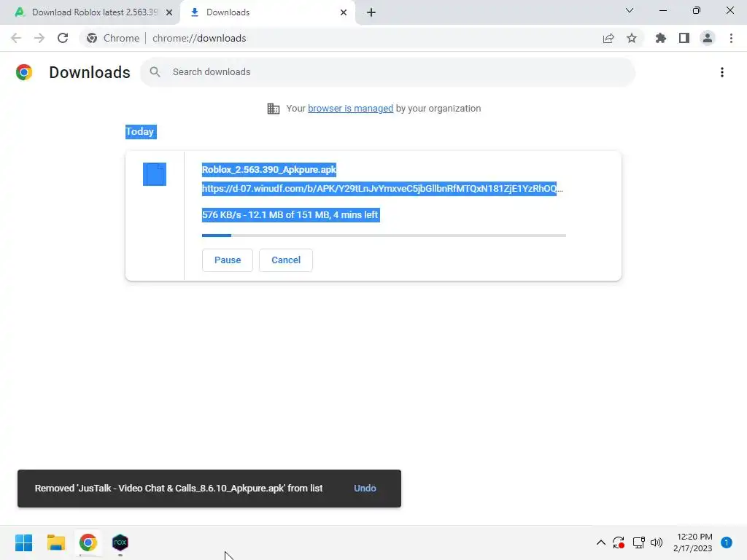Click the sync tray icon with red dot
The height and width of the screenshot is (560, 747).
click(619, 542)
